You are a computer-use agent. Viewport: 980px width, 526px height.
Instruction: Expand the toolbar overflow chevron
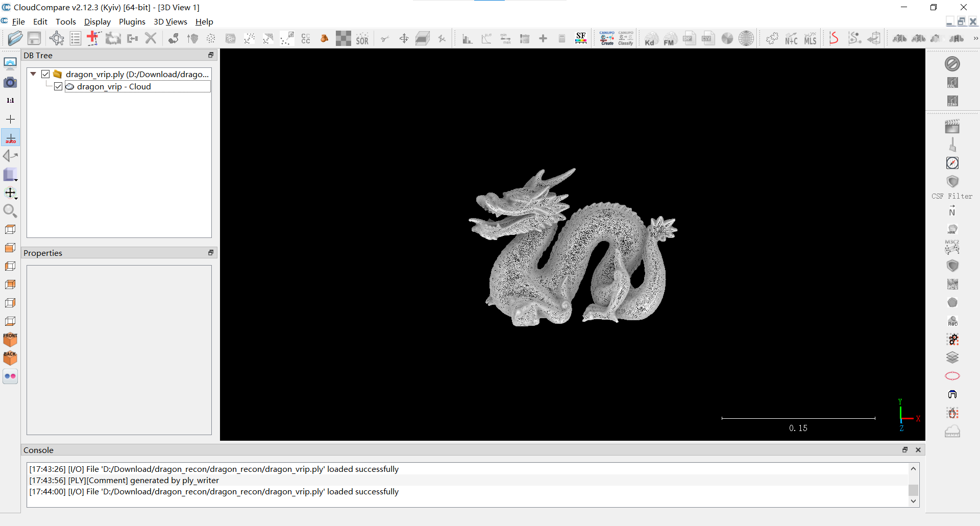coord(975,38)
